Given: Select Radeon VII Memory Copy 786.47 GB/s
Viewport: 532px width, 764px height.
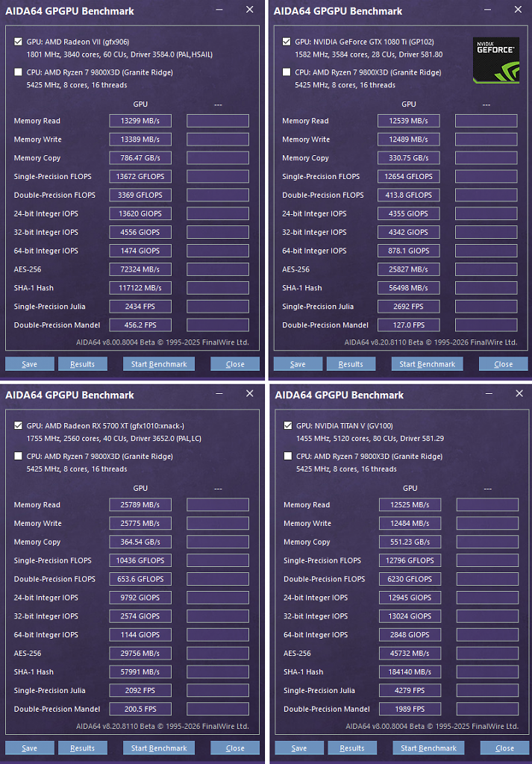Looking at the screenshot, I should [140, 158].
